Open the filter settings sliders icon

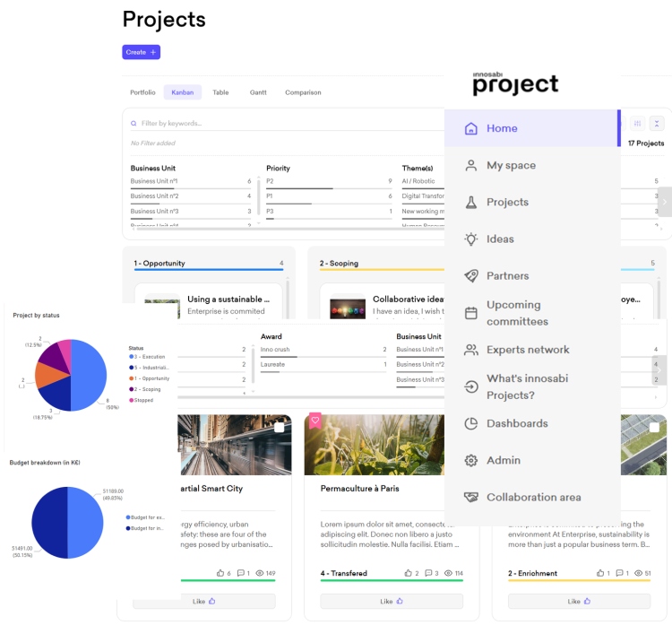pyautogui.click(x=637, y=124)
